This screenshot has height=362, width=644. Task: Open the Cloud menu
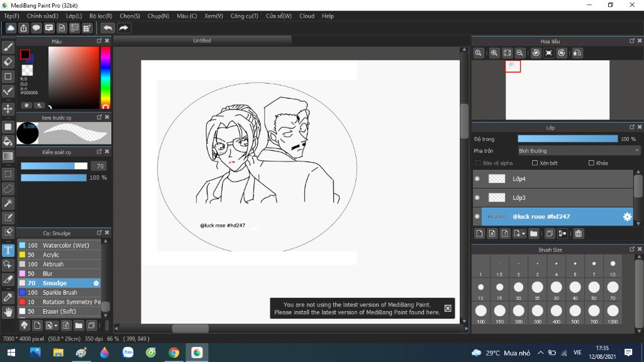tap(307, 16)
